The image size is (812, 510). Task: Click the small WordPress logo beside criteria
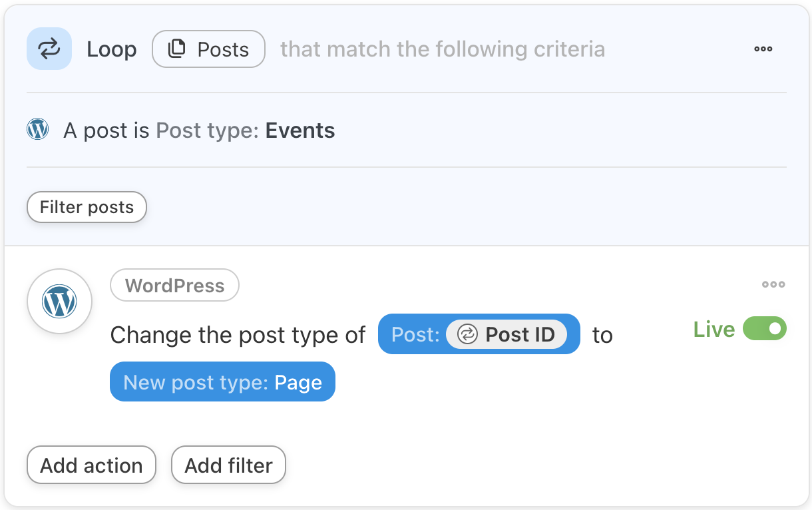(38, 129)
